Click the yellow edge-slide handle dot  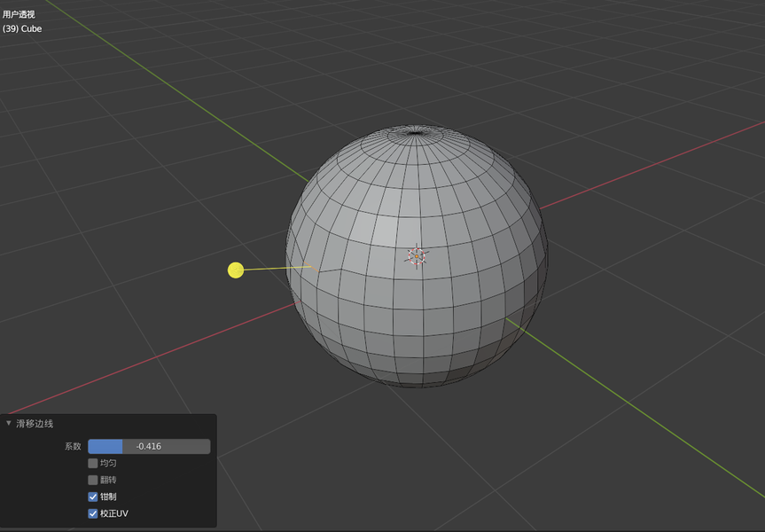pos(236,270)
